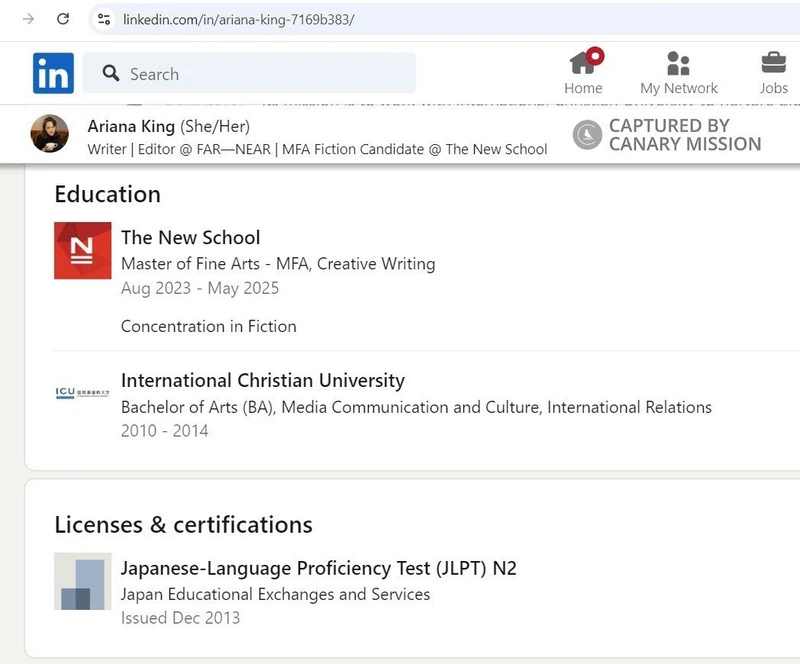Click the Education section heading
Image resolution: width=800 pixels, height=664 pixels.
(107, 195)
